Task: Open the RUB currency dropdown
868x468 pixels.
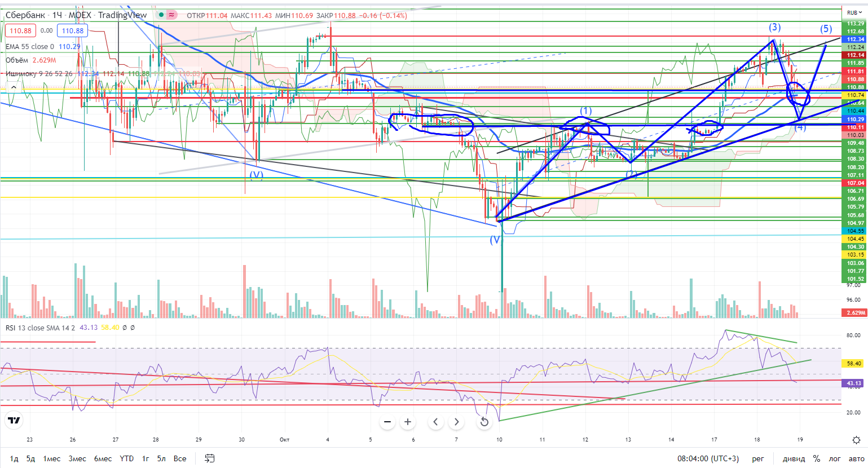Action: click(x=853, y=12)
